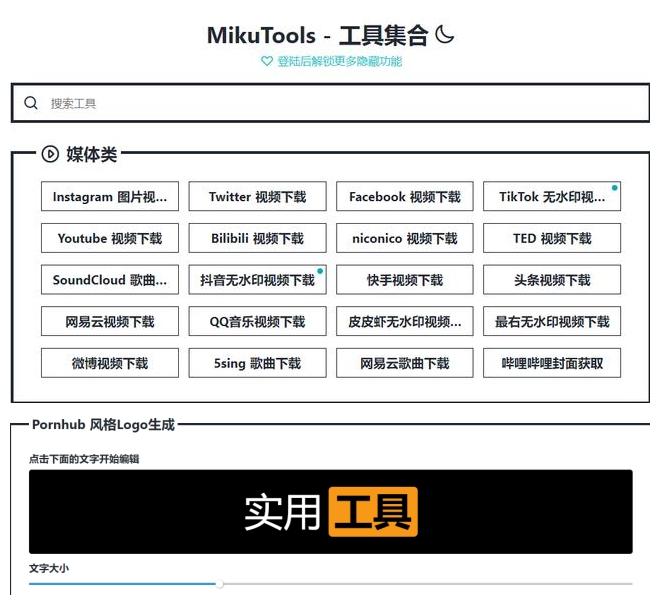This screenshot has width=660, height=605.
Task: Open Instagram 图片视频 download tool
Action: 110,196
